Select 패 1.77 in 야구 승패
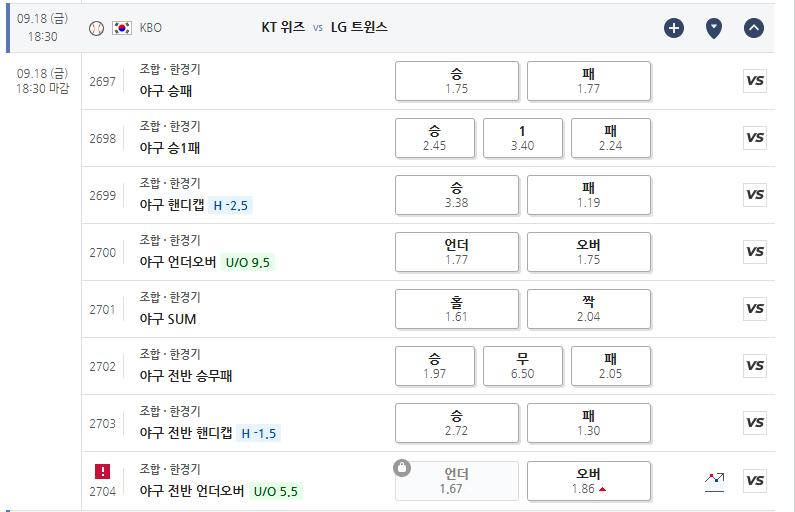Image resolution: width=795 pixels, height=512 pixels. pyautogui.click(x=589, y=81)
